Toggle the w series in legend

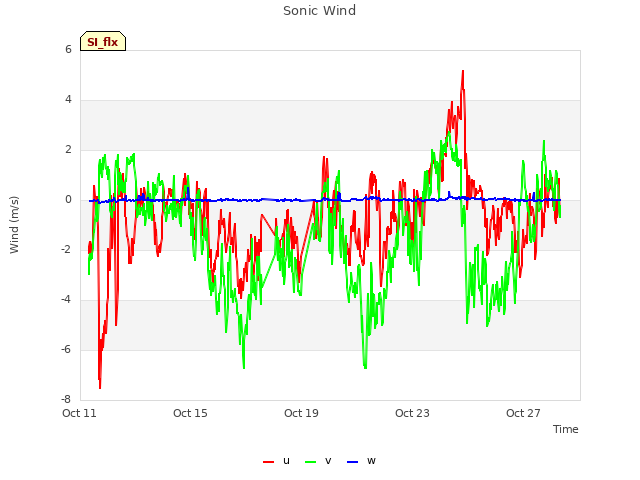point(361,461)
